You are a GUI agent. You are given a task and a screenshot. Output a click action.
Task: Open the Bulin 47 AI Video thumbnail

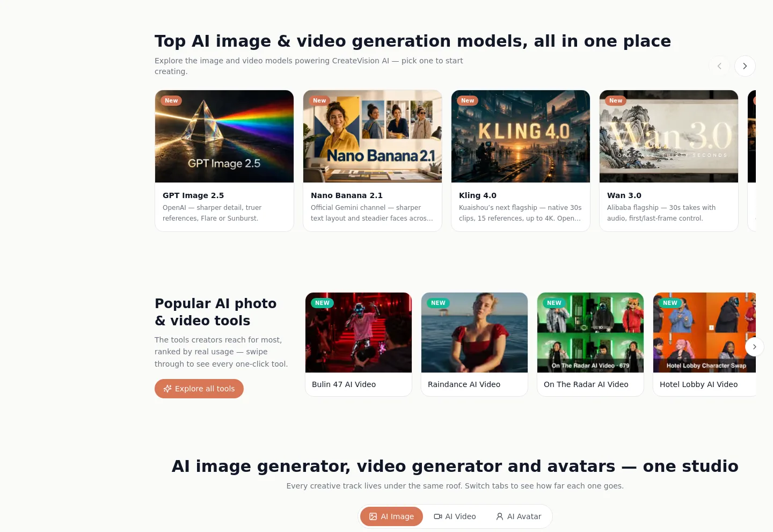359,332
